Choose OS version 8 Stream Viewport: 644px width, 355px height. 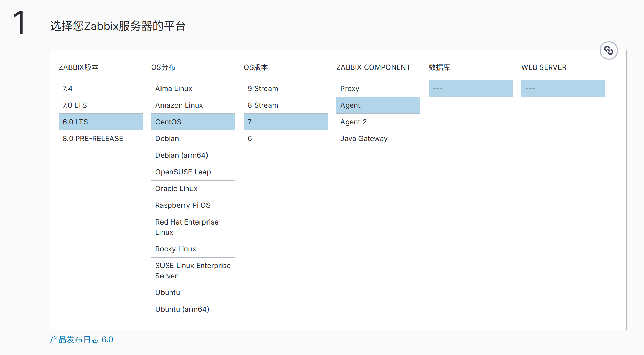pos(286,105)
